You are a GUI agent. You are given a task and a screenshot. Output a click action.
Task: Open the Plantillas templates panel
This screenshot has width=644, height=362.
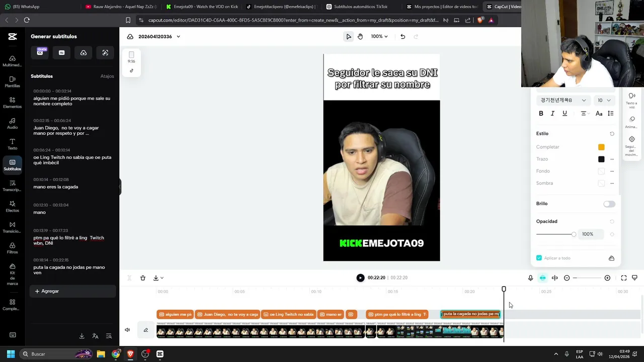coord(12,82)
